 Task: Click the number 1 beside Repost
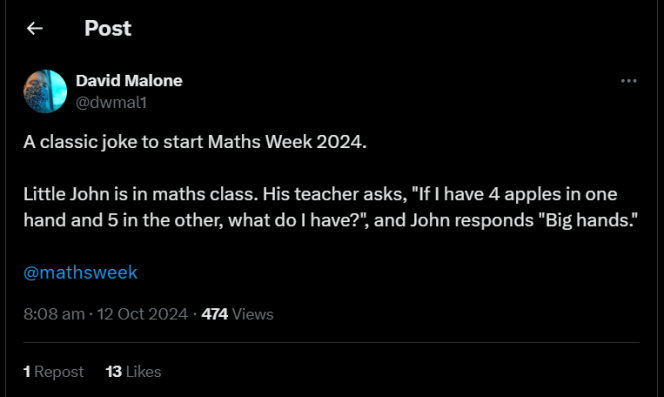(27, 372)
